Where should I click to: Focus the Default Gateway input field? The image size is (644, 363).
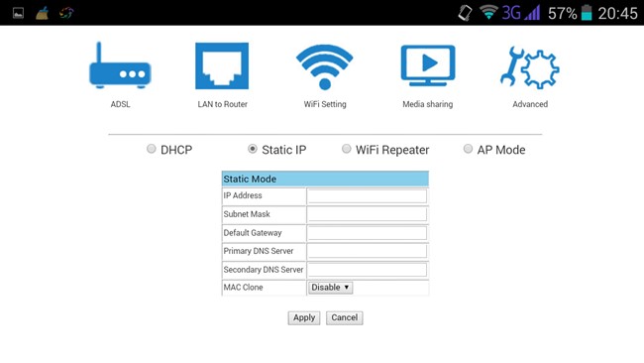pyautogui.click(x=368, y=233)
